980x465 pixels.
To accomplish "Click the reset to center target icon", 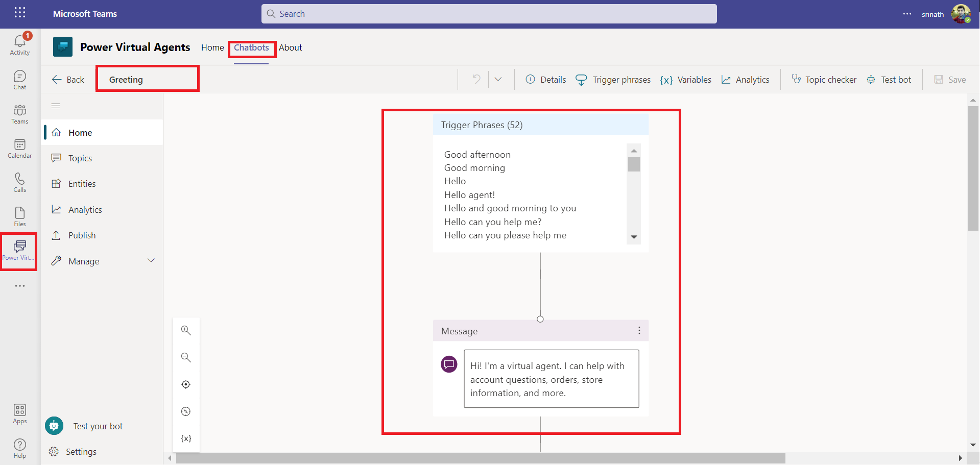I will coord(186,384).
